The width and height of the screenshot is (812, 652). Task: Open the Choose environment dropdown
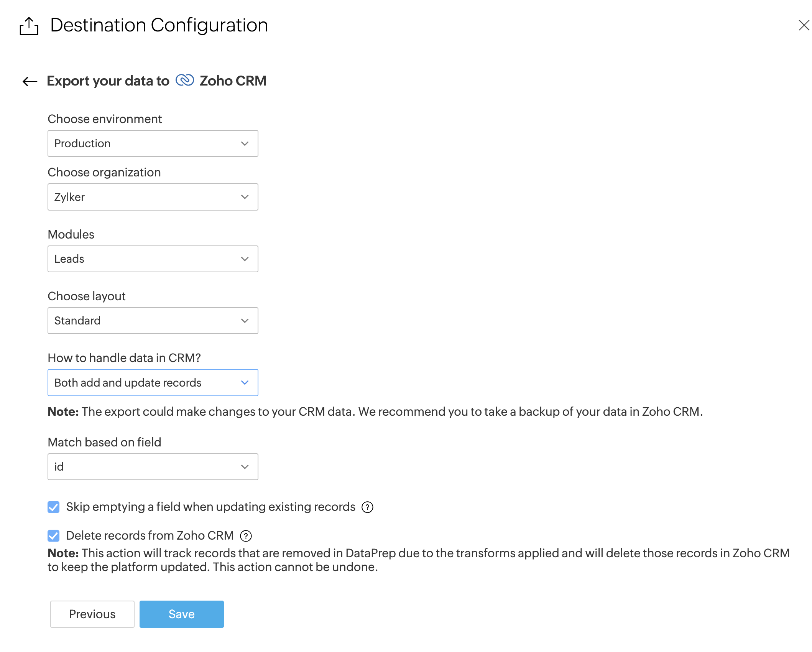tap(153, 143)
